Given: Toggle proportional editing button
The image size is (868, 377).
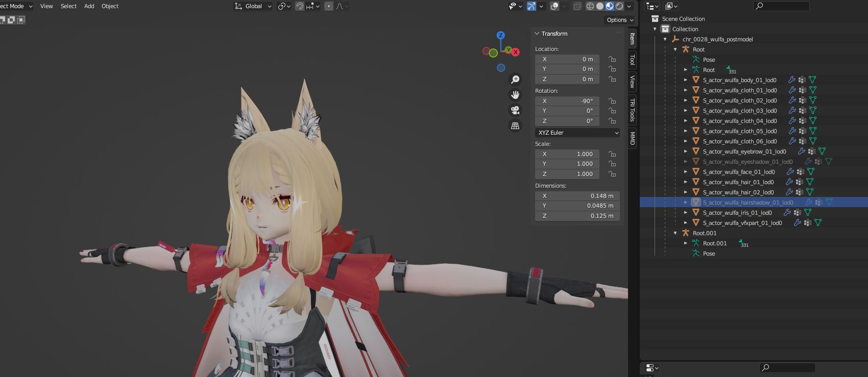Looking at the screenshot, I should click(x=329, y=6).
